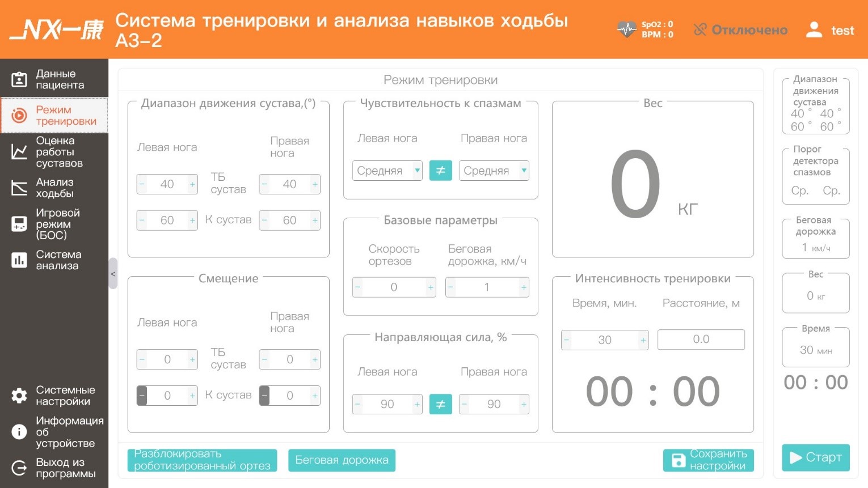Click the Информация об устройстве info icon

tap(19, 432)
